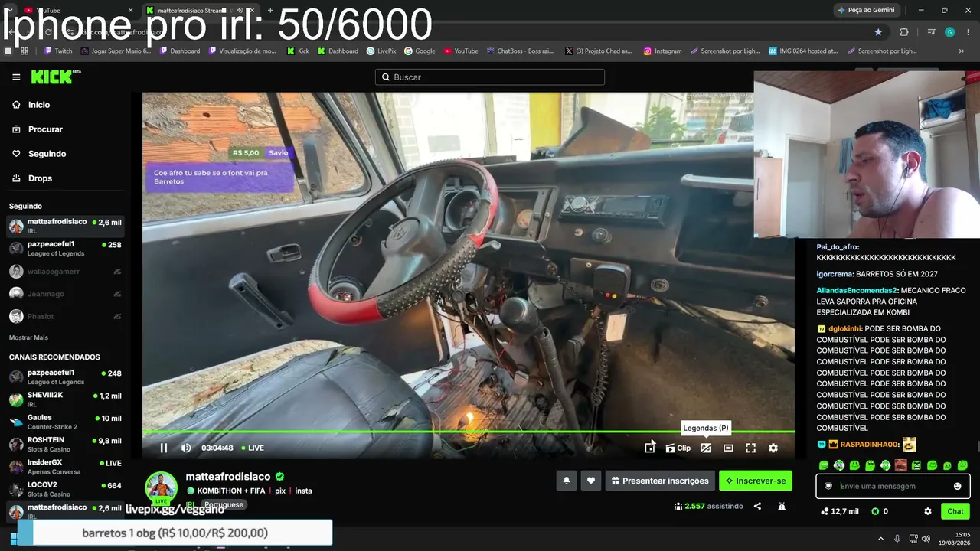Click Peça ao Gemini button
The image size is (980, 551).
[x=868, y=10]
